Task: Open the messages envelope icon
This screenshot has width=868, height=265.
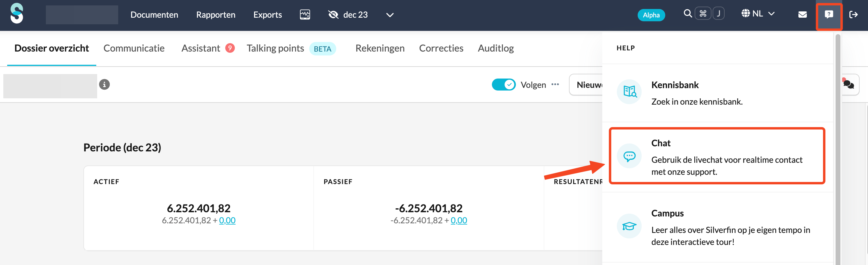Action: point(802,14)
